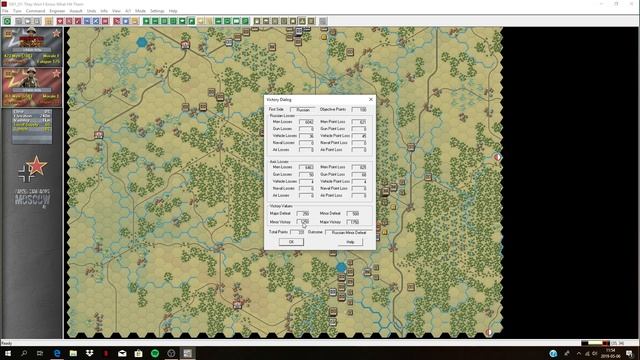Click the first green plus toolbar icon
Image resolution: width=640 pixels, height=360 pixels.
click(x=146, y=21)
